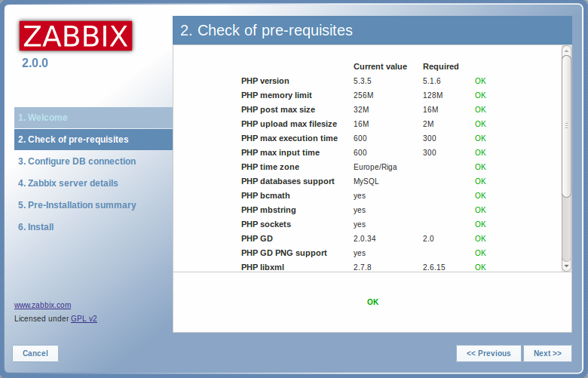The height and width of the screenshot is (378, 588).
Task: Click the OK status for PHP version
Action: click(480, 81)
